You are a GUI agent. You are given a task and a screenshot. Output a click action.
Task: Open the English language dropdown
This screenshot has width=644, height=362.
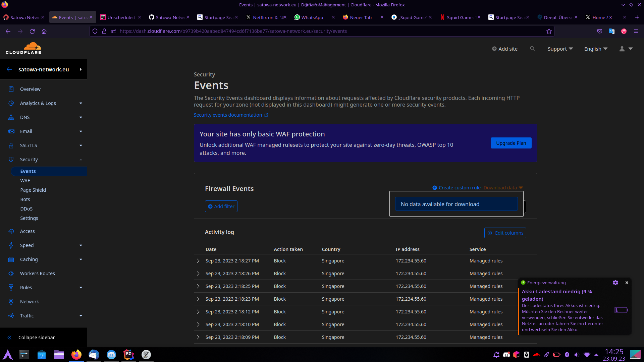(x=596, y=49)
